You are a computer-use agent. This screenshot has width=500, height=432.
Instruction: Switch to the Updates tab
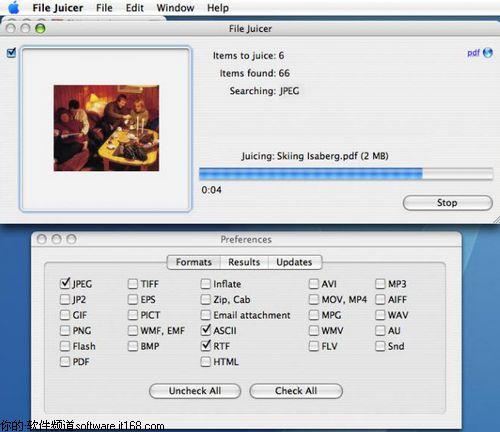[x=295, y=262]
